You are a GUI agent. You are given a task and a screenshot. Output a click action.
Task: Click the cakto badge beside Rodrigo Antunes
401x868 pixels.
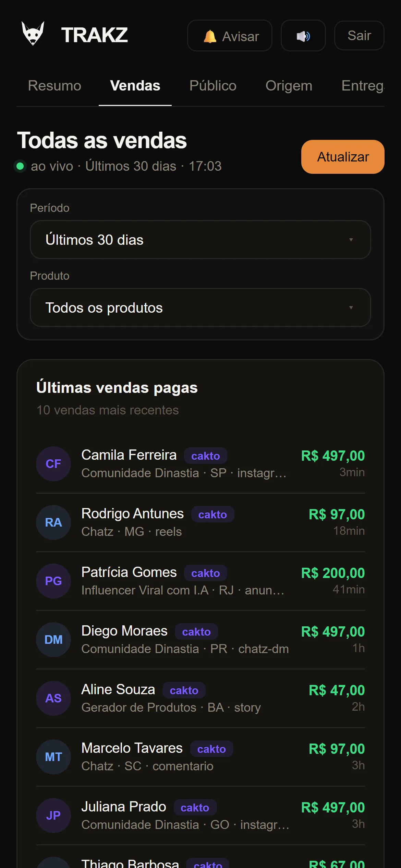point(212,515)
